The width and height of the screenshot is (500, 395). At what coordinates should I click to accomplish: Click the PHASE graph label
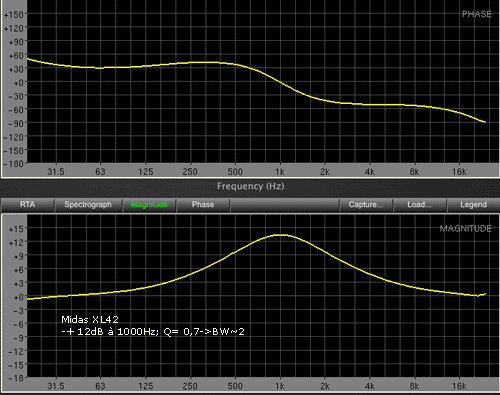476,14
